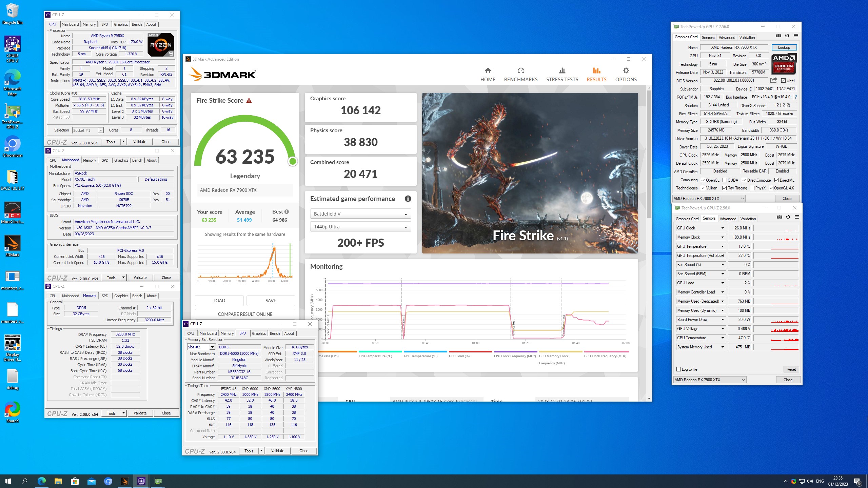The height and width of the screenshot is (488, 868).
Task: Click COMPARE RESULT ONLINE button
Action: [245, 314]
